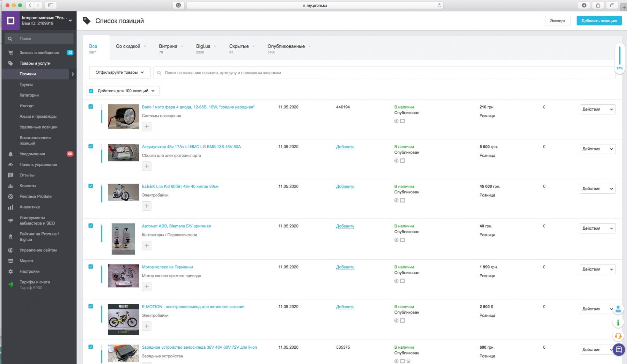
Task: Toggle checkbox for Мотор-колесо из Германии
Action: tap(91, 266)
